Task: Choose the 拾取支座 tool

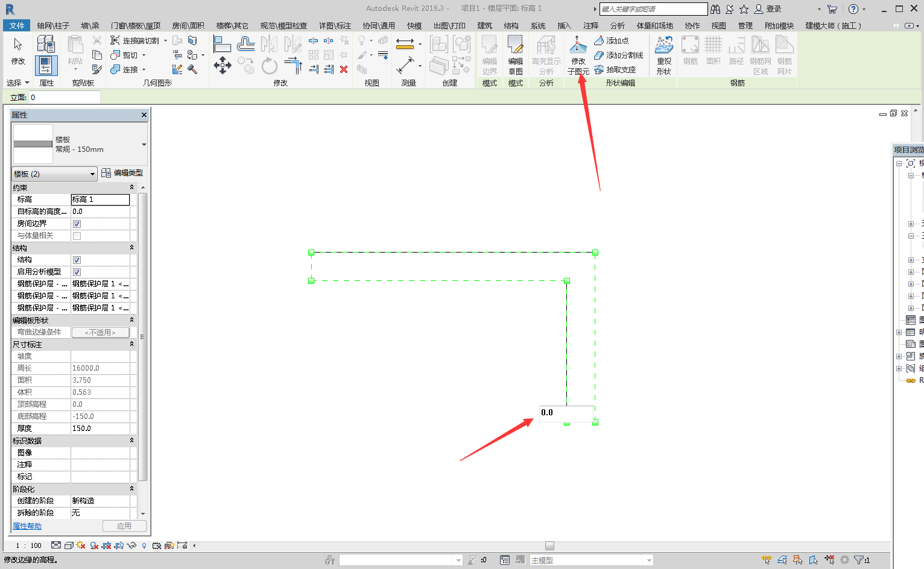Action: coord(615,69)
